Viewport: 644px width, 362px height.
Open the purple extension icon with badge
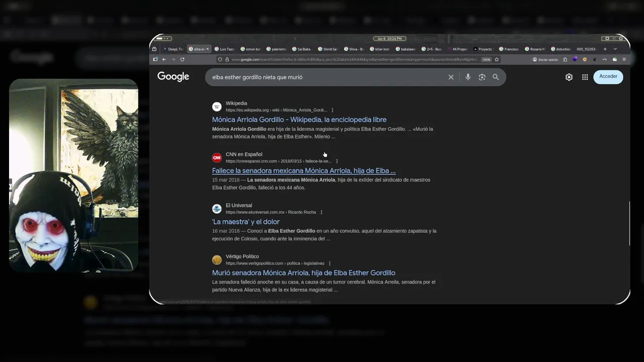575,59
